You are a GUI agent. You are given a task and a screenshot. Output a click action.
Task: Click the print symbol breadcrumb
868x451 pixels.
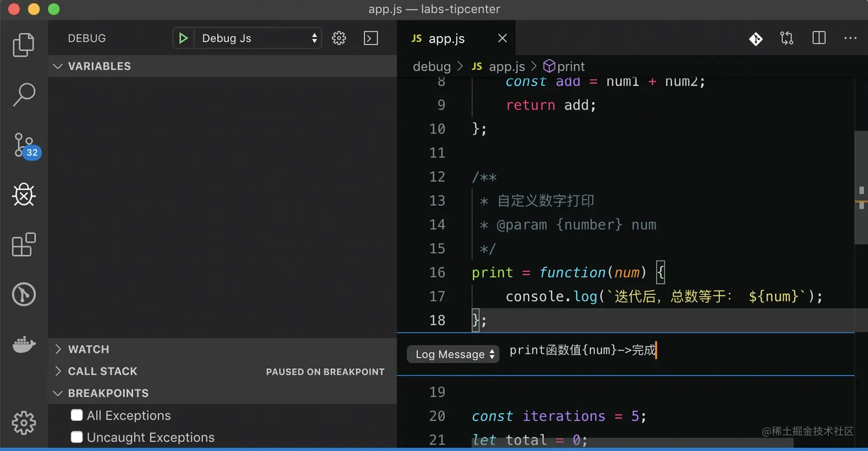[564, 67]
